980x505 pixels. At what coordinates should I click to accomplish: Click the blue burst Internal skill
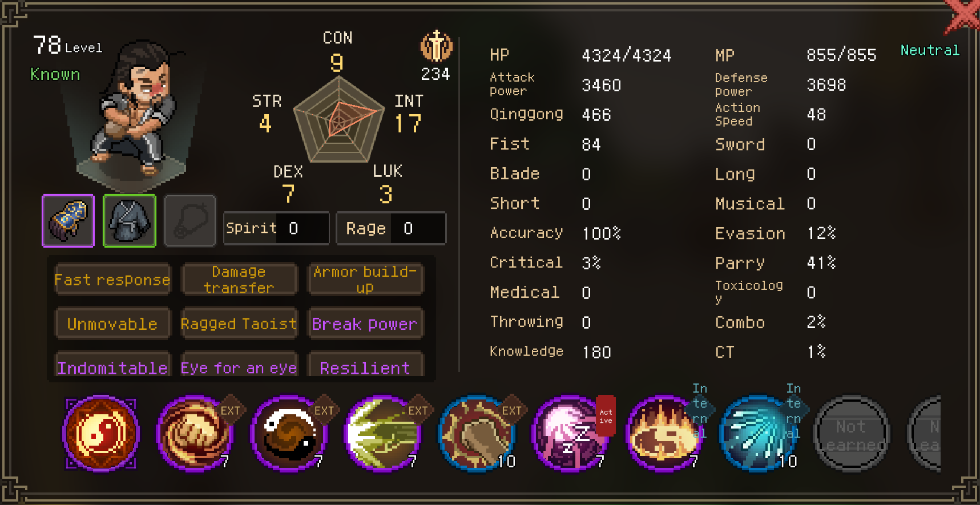click(757, 433)
